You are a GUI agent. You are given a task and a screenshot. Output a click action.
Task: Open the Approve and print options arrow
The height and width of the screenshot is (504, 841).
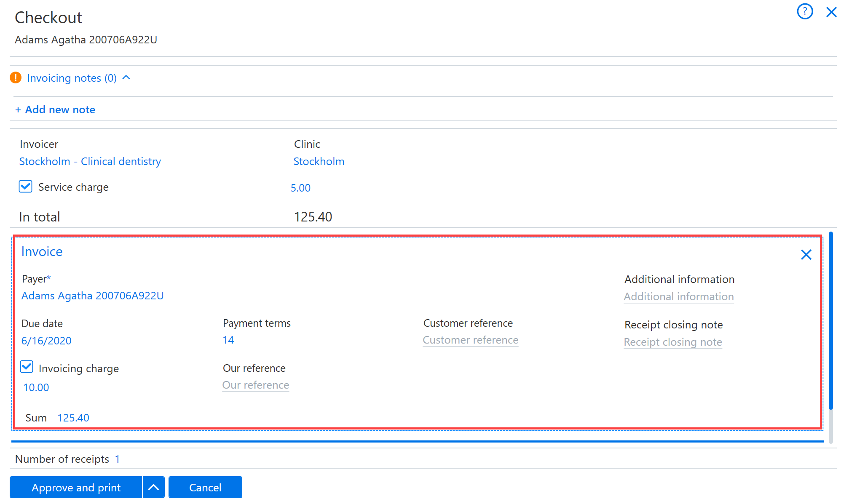pyautogui.click(x=154, y=487)
